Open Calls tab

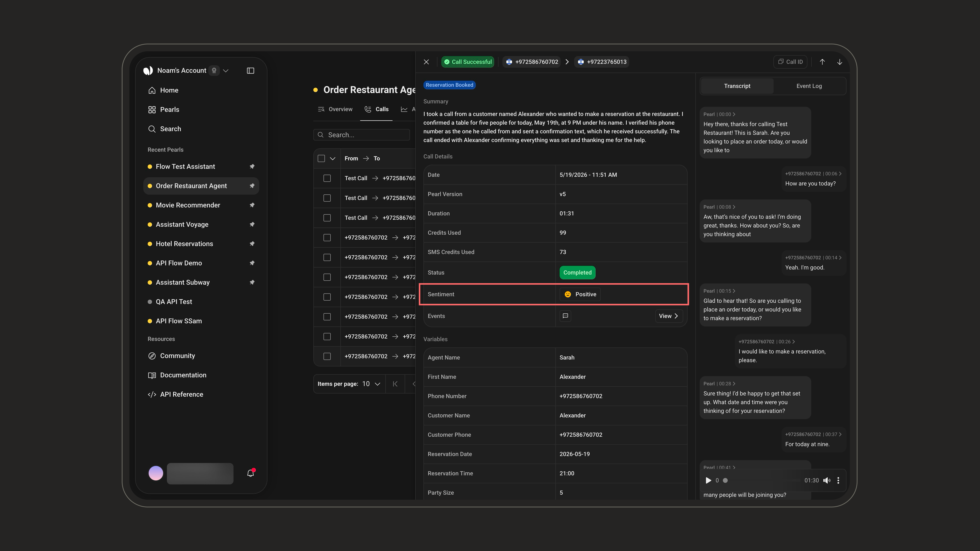click(377, 109)
